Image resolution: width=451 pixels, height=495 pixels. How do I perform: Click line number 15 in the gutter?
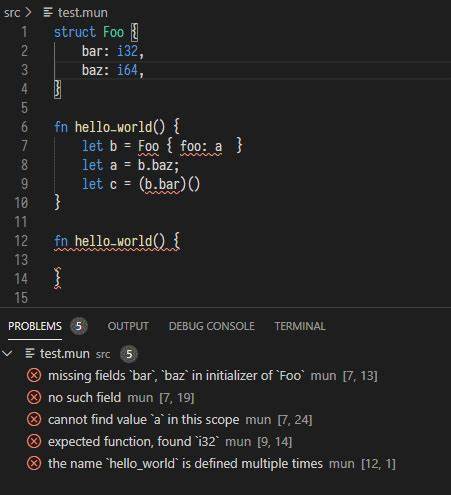tap(21, 298)
